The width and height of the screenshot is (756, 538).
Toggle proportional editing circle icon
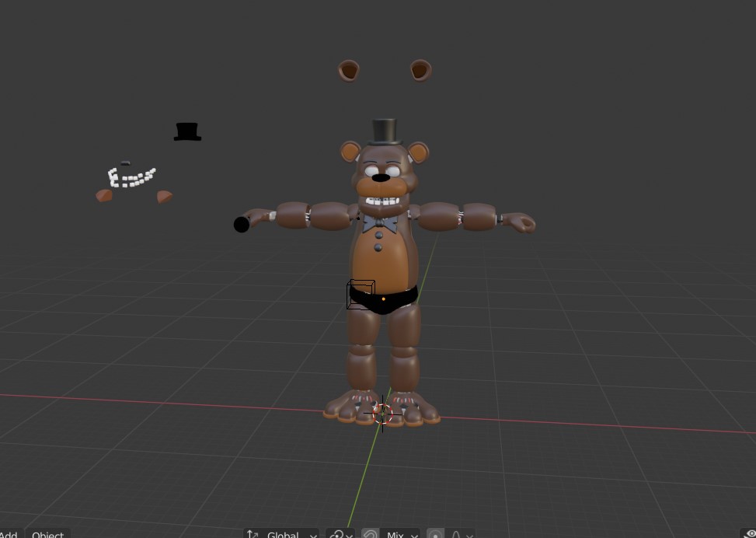click(x=435, y=535)
